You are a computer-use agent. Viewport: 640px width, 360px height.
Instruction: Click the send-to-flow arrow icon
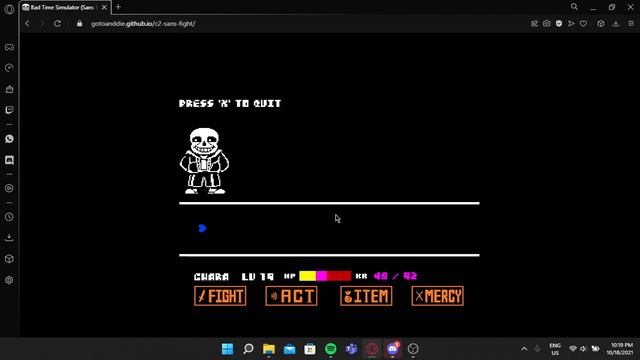click(571, 24)
